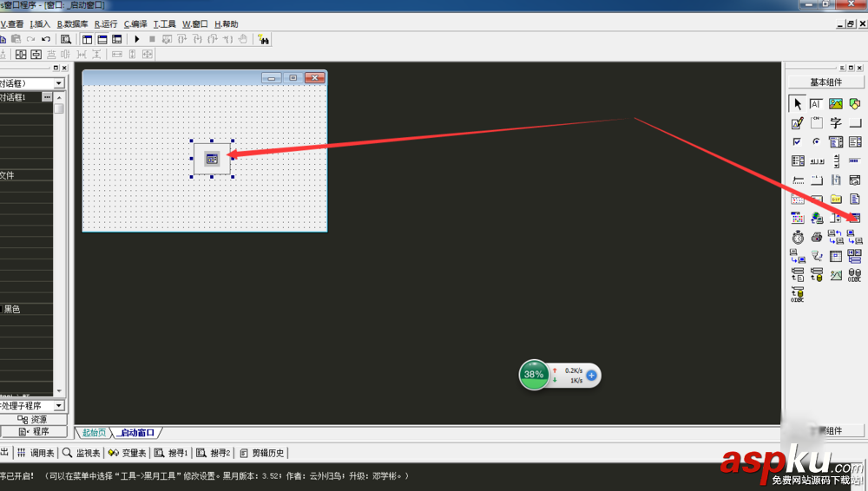Image resolution: width=868 pixels, height=491 pixels.
Task: Switch to the 程序 panel tab
Action: tap(33, 431)
